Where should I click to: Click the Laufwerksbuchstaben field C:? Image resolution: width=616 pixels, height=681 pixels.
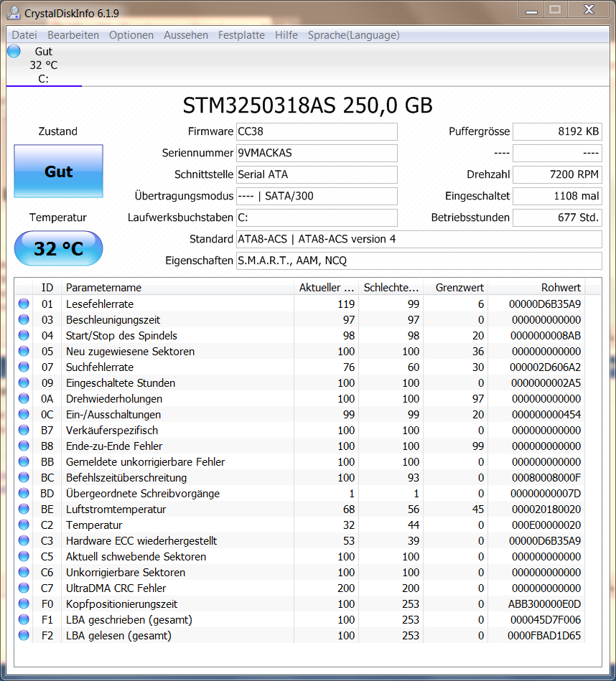click(317, 217)
